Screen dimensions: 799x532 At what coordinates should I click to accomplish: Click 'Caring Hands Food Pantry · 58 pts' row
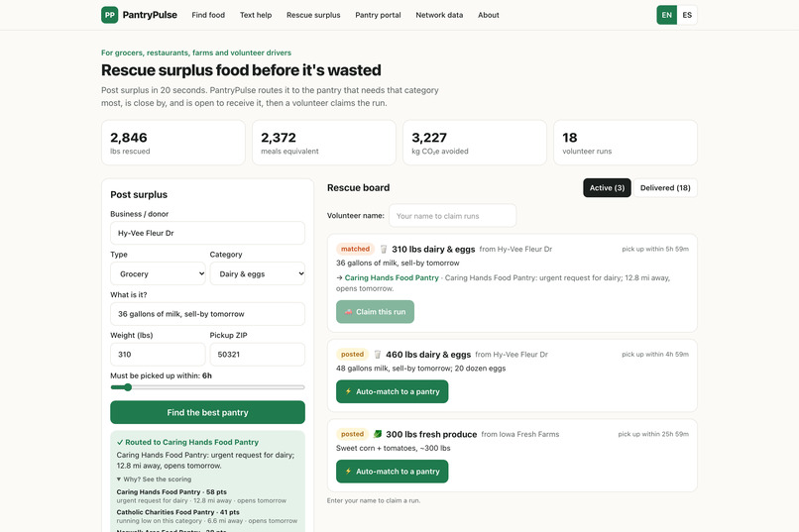tap(171, 492)
